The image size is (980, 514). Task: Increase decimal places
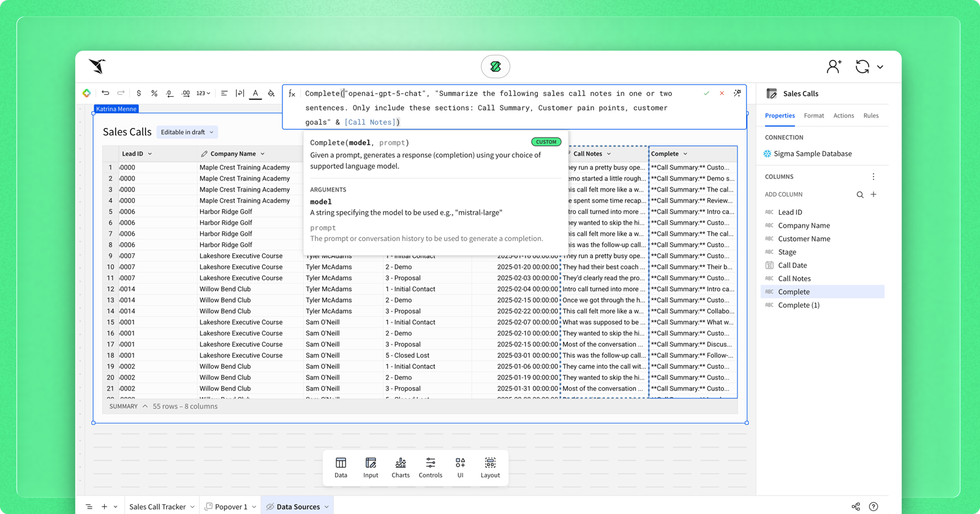[186, 93]
